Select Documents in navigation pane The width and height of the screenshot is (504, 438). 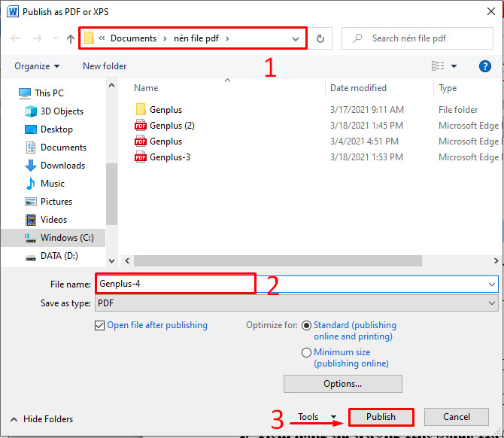click(56, 148)
